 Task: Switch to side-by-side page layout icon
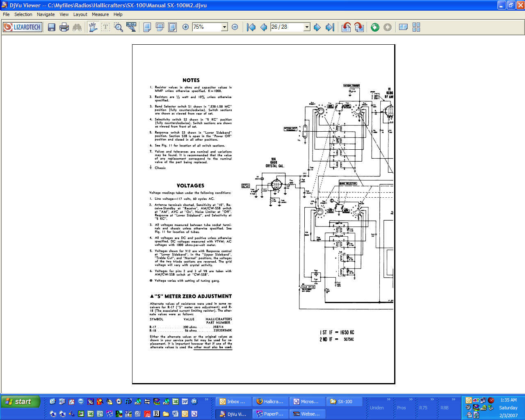coord(173,27)
